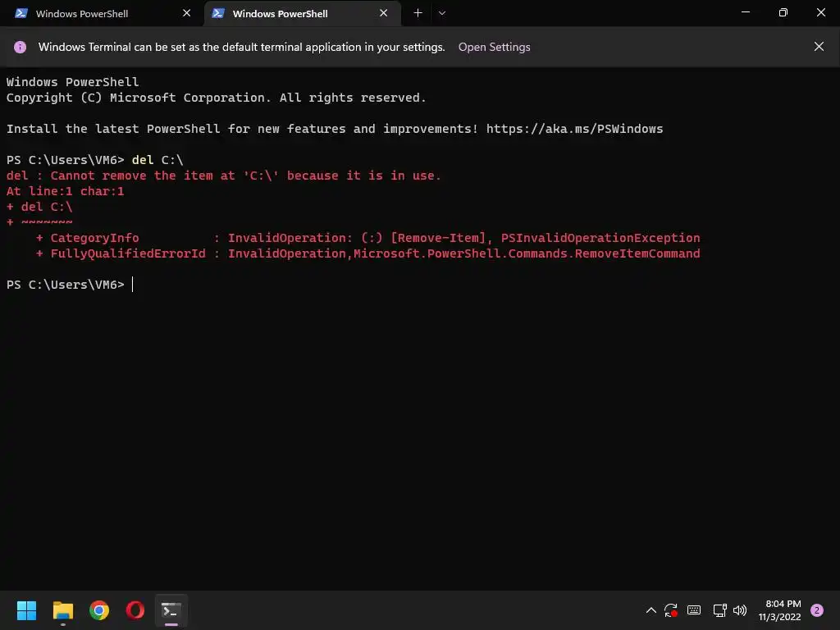Click the sync status tray icon

[x=671, y=610]
